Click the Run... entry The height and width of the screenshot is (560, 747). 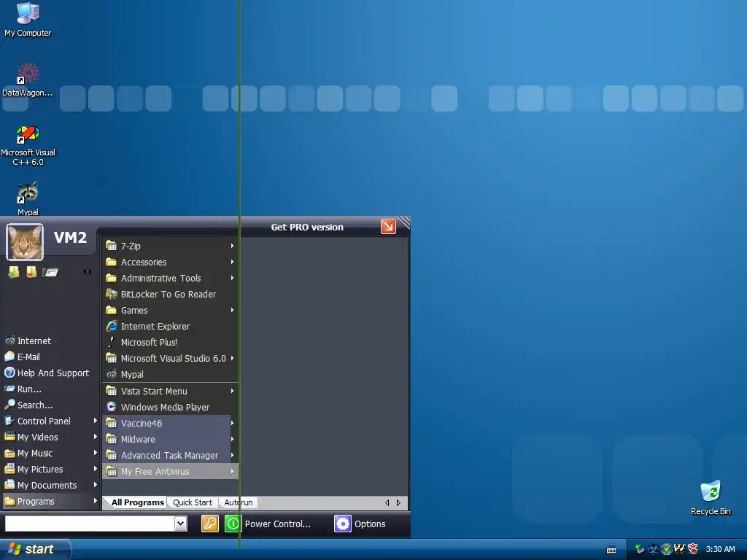(x=50, y=389)
